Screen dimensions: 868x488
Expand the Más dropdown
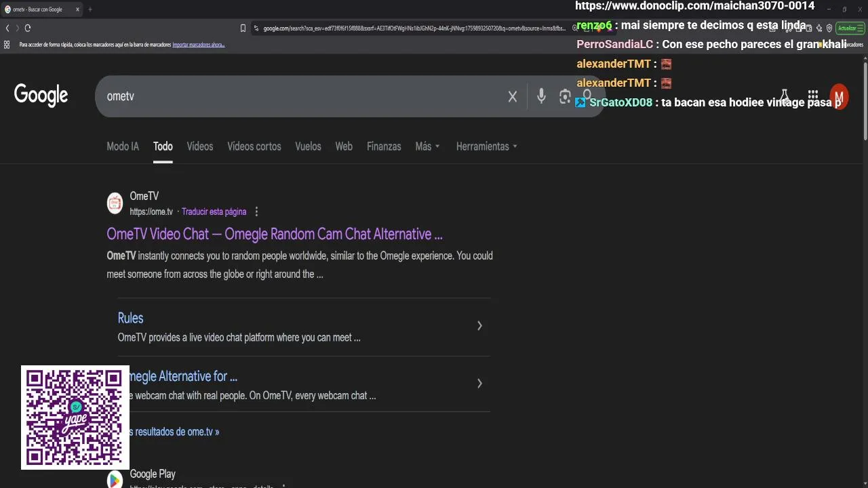pos(427,146)
